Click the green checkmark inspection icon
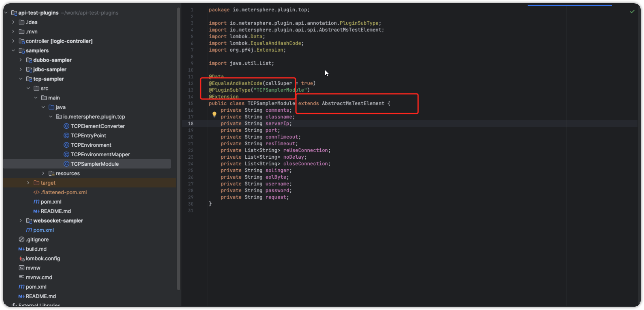644x310 pixels. pyautogui.click(x=632, y=12)
